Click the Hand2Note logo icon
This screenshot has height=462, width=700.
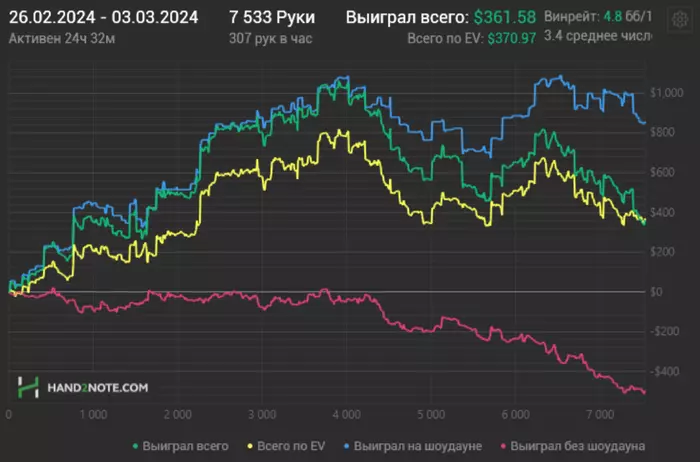(x=29, y=386)
